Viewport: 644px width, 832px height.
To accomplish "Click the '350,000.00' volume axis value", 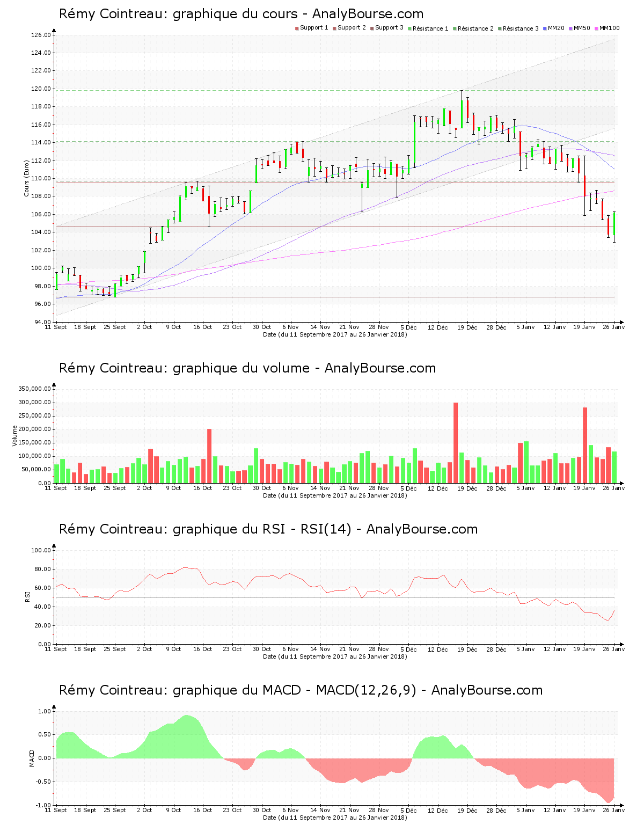I will pos(35,389).
